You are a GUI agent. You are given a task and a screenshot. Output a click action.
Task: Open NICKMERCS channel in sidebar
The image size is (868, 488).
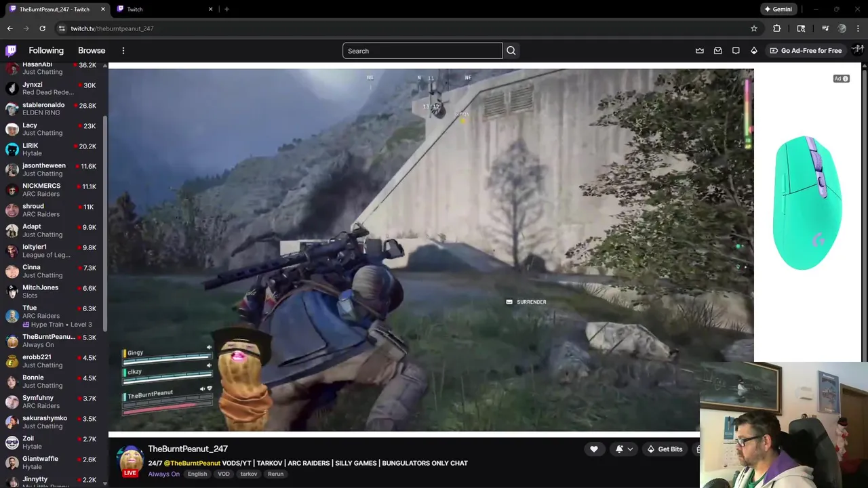[54, 190]
